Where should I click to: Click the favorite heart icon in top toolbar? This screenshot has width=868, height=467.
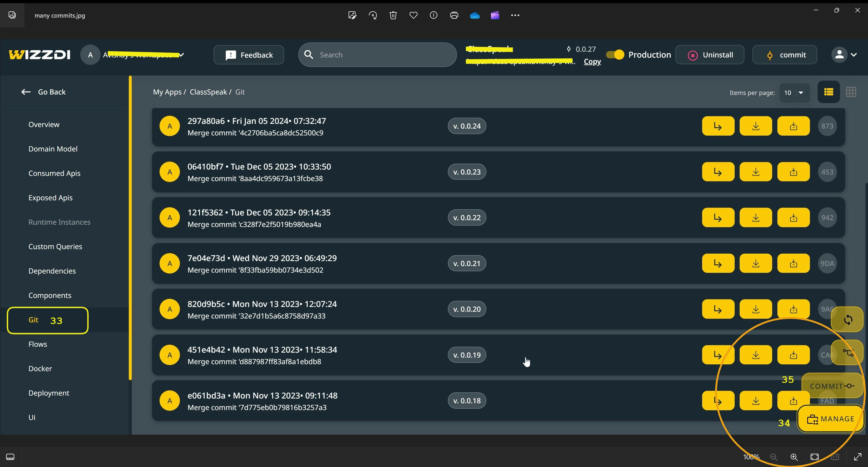[413, 15]
